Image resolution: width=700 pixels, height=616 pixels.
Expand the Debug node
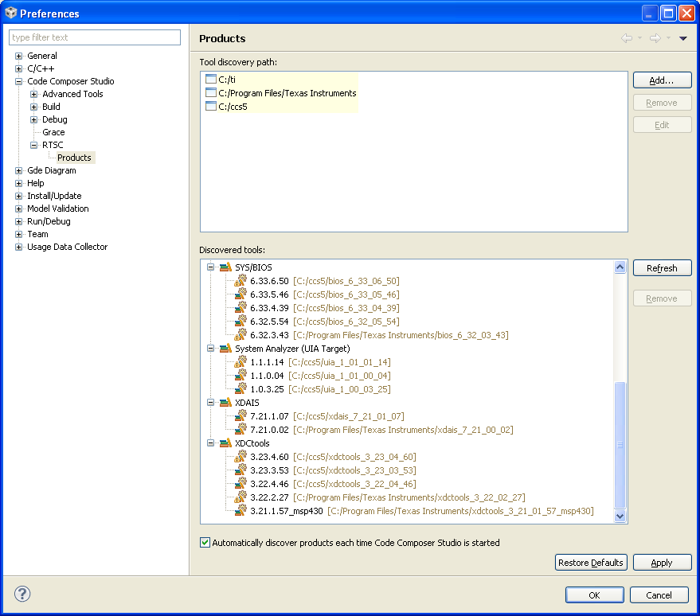34,119
